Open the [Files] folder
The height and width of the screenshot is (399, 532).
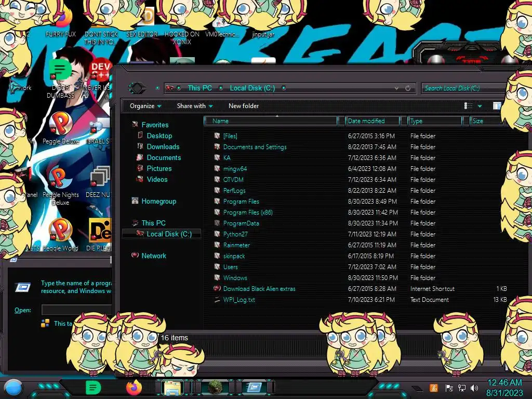(230, 136)
